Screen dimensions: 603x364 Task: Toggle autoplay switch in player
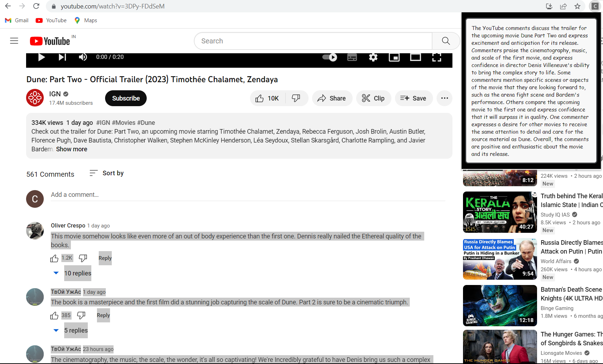pyautogui.click(x=330, y=57)
